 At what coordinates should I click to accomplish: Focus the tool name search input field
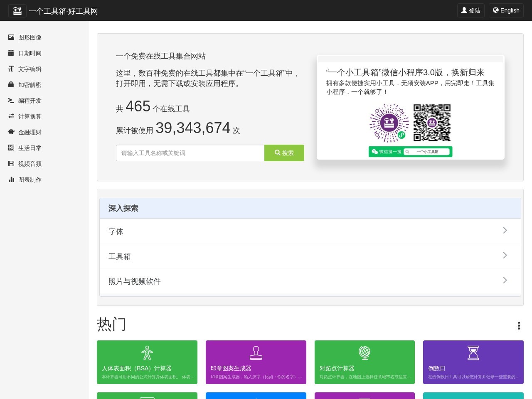pyautogui.click(x=190, y=153)
